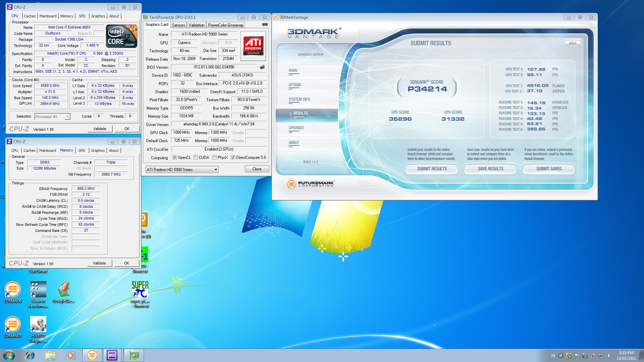This screenshot has width=644, height=362.
Task: Click the globe tray icon with green check
Action: 569,356
